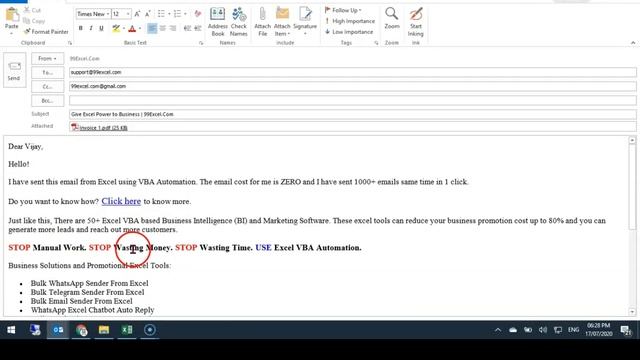Image resolution: width=640 pixels, height=360 pixels.
Task: Decrease font size with Shrink Font
Action: click(147, 14)
